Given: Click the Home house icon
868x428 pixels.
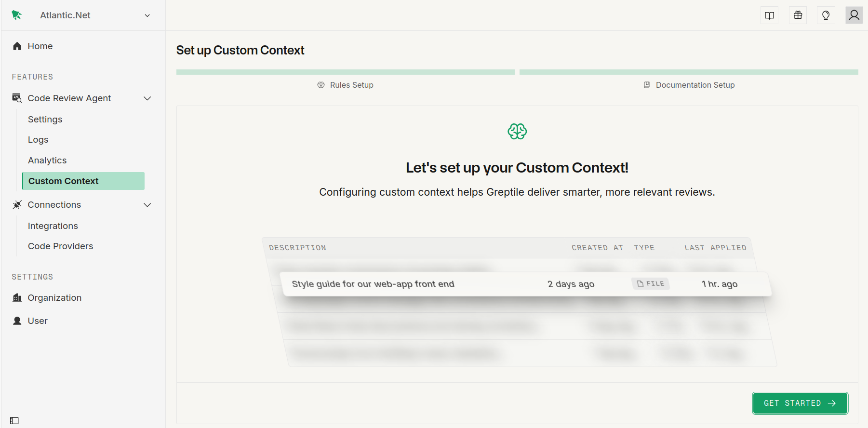Looking at the screenshot, I should tap(17, 46).
